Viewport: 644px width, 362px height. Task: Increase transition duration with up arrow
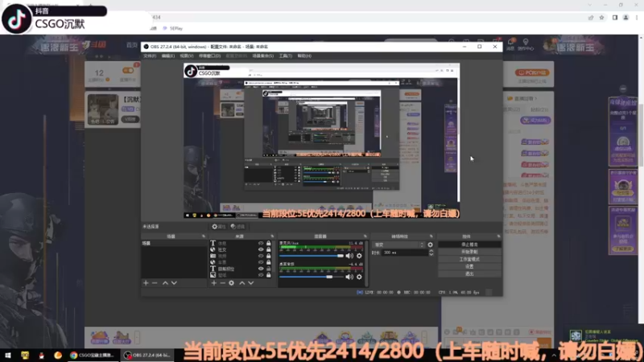tap(431, 251)
